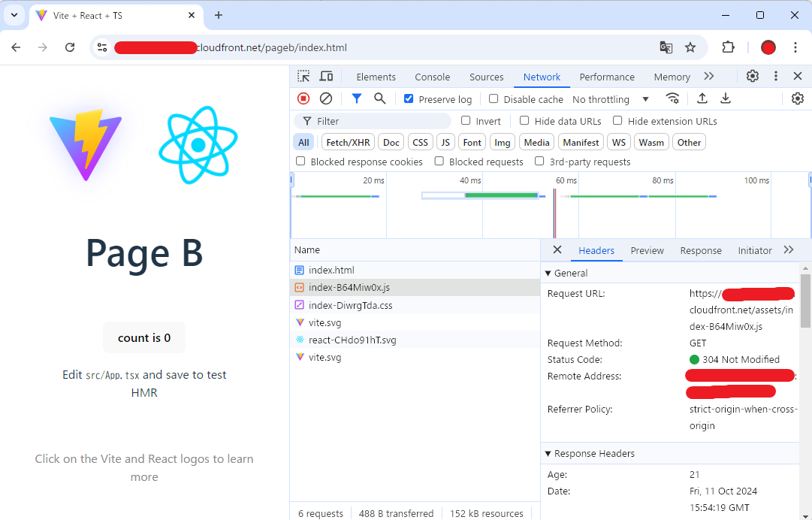Viewport: 812px width, 520px height.
Task: Check 3rd-party requests
Action: (539, 161)
